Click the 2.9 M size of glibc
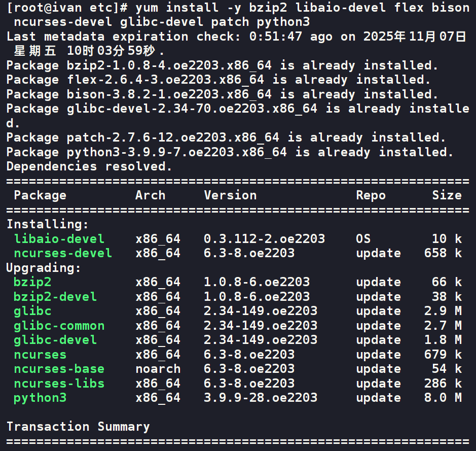 [443, 311]
